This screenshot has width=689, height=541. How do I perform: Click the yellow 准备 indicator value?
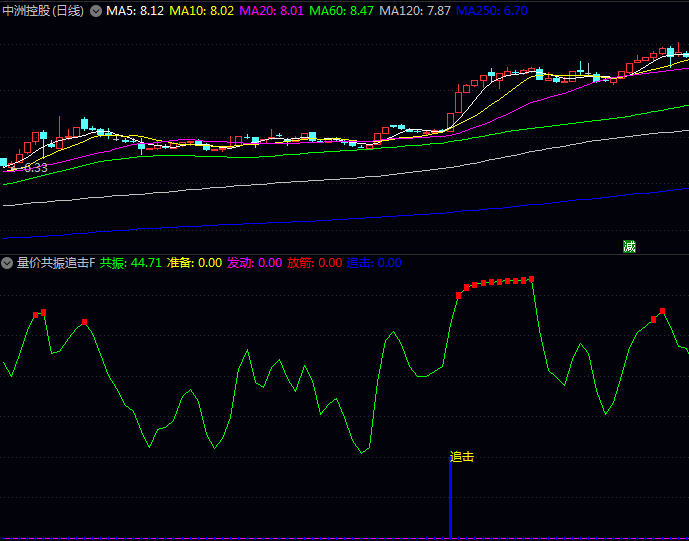(x=194, y=263)
